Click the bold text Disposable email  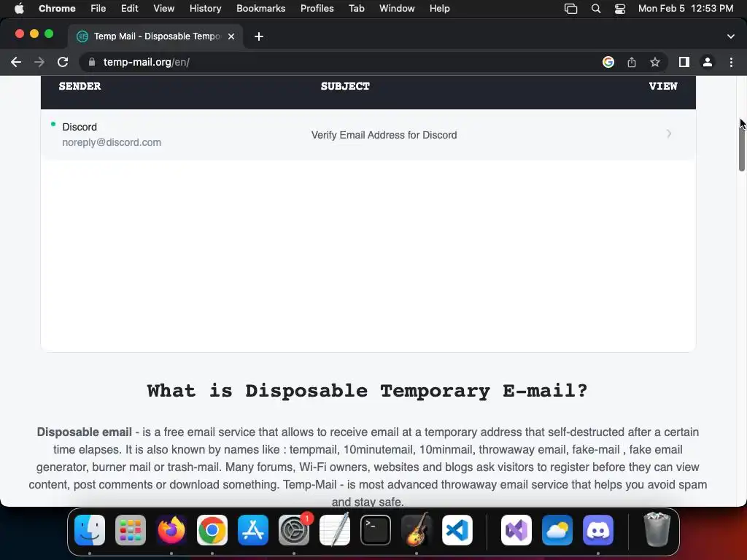coord(85,432)
